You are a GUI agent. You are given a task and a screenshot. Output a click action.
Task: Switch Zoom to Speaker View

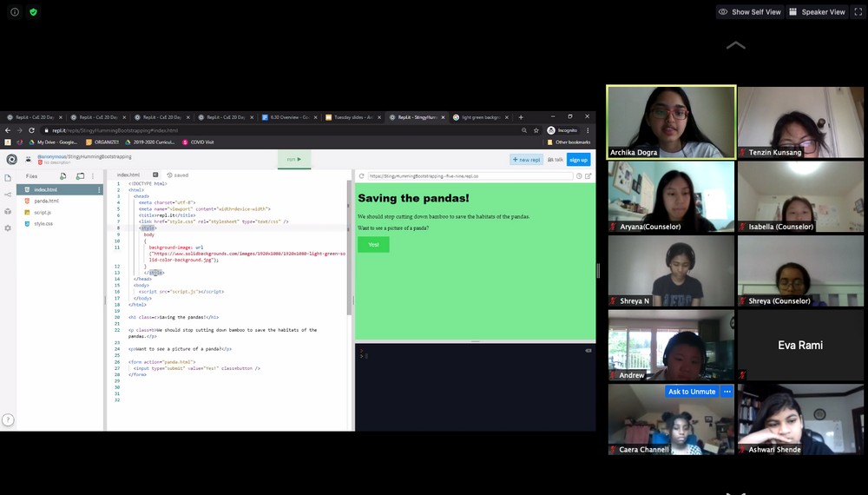click(x=817, y=12)
